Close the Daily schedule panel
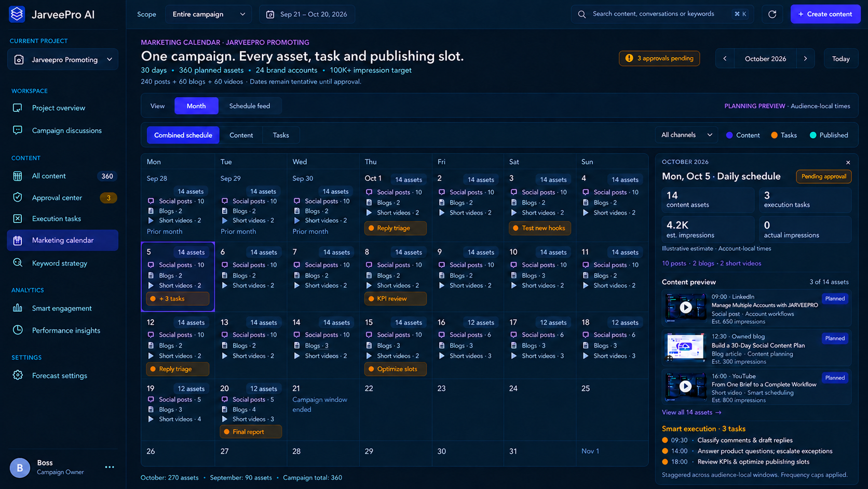 point(848,163)
